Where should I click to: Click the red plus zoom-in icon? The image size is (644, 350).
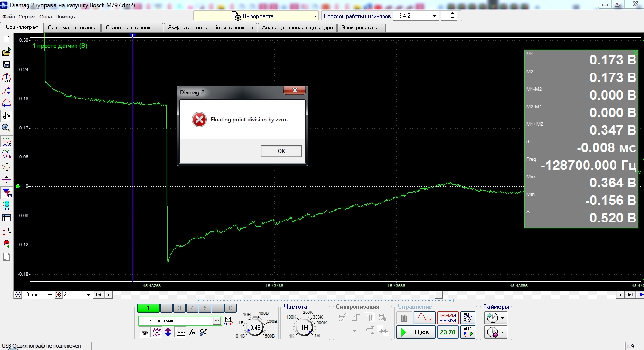[58, 295]
